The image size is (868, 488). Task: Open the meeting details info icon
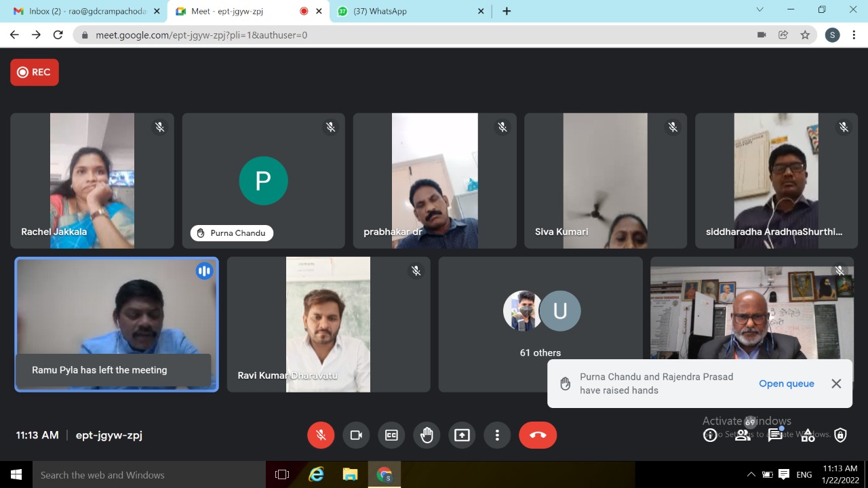pos(710,435)
